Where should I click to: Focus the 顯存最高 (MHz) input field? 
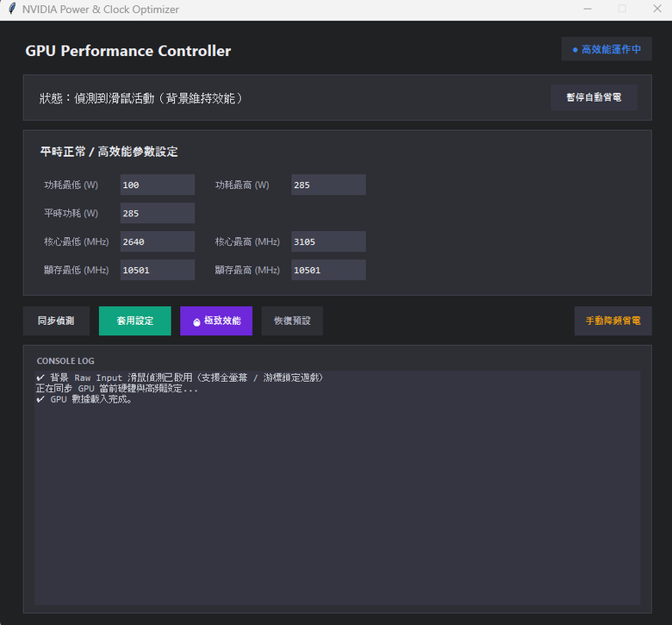tap(328, 270)
